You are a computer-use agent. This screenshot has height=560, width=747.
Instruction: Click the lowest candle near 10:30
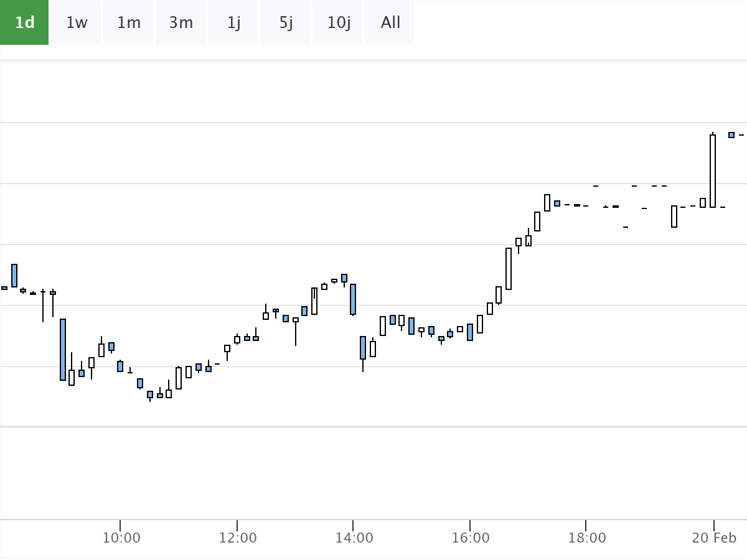coord(151,395)
